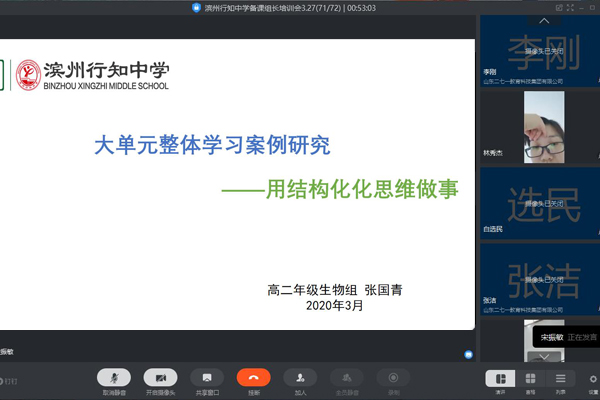Click the 滨州行知中学 school logo emblem
This screenshot has height=400, width=600.
pyautogui.click(x=28, y=75)
